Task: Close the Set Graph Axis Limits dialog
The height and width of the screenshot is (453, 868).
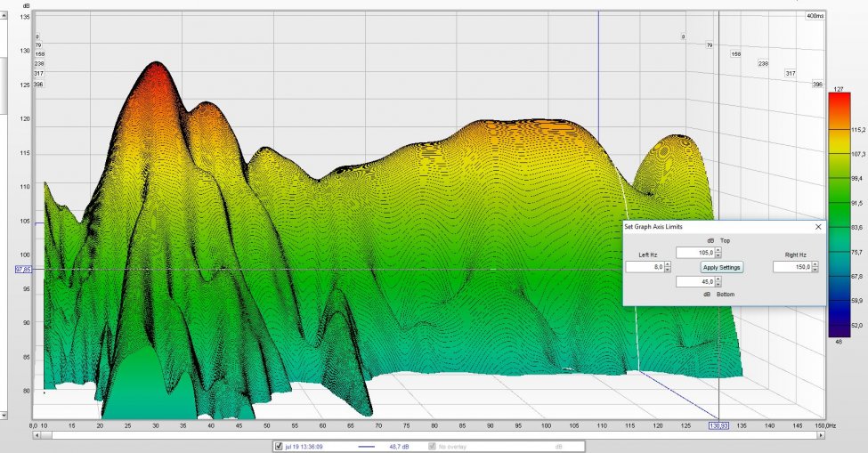Action: point(818,227)
